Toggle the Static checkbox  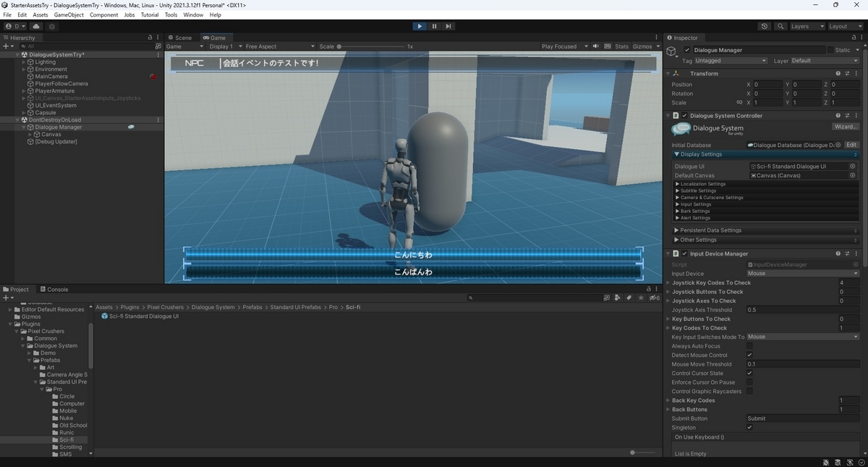(x=830, y=50)
